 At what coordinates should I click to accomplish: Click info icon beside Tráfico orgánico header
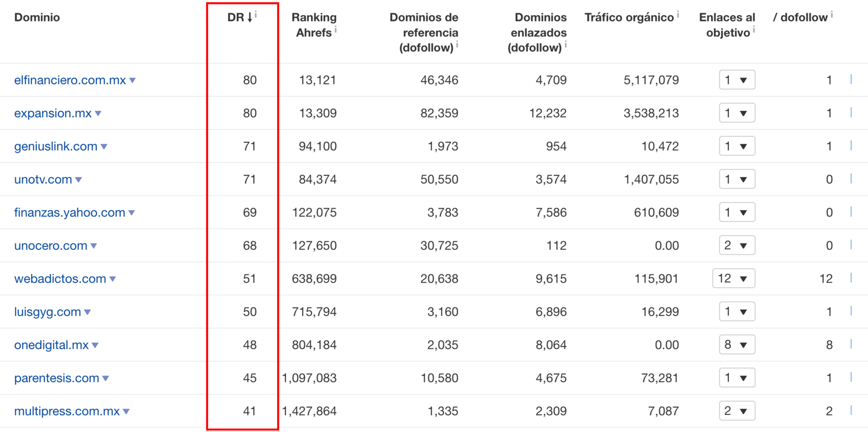678,15
